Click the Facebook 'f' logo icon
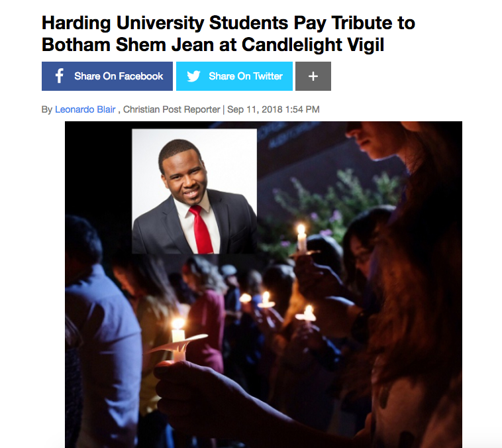This screenshot has width=502, height=448. pos(59,76)
